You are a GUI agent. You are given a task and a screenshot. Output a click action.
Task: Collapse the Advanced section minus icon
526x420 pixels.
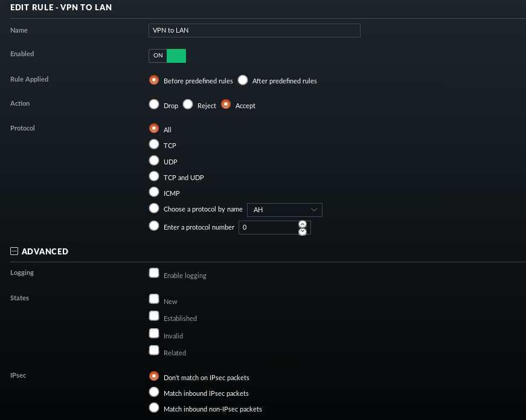coord(14,251)
